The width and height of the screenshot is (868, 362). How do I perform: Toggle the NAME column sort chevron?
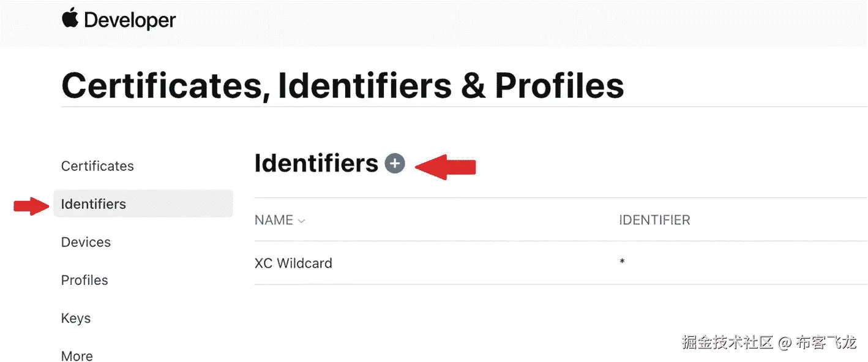[x=301, y=221]
